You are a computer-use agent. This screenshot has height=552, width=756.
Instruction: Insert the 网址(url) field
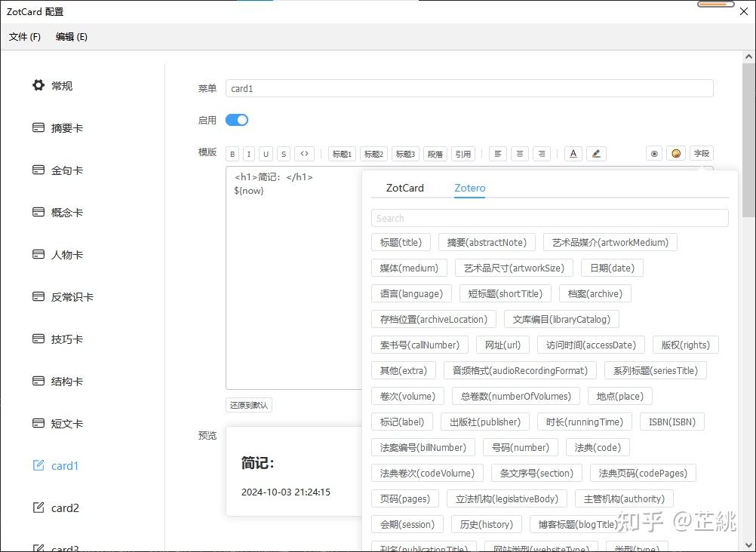tap(503, 345)
